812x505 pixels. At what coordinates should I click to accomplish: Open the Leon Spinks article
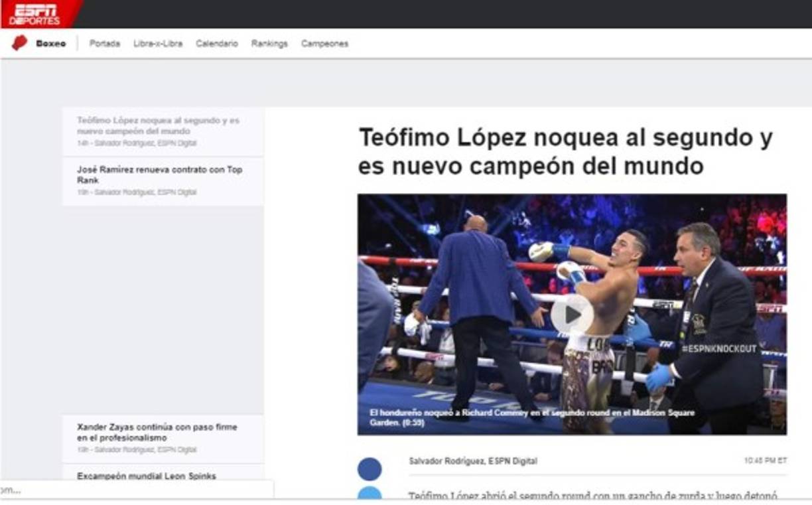(x=141, y=474)
